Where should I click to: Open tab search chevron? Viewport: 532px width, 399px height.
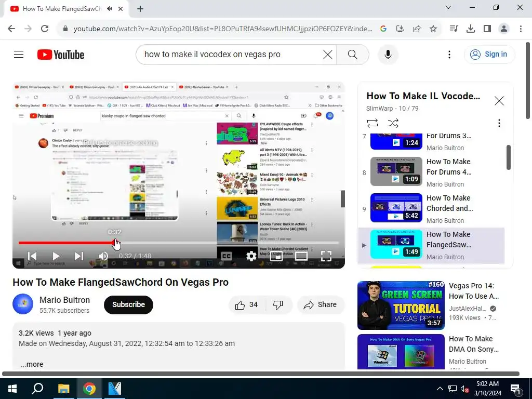coord(448,7)
